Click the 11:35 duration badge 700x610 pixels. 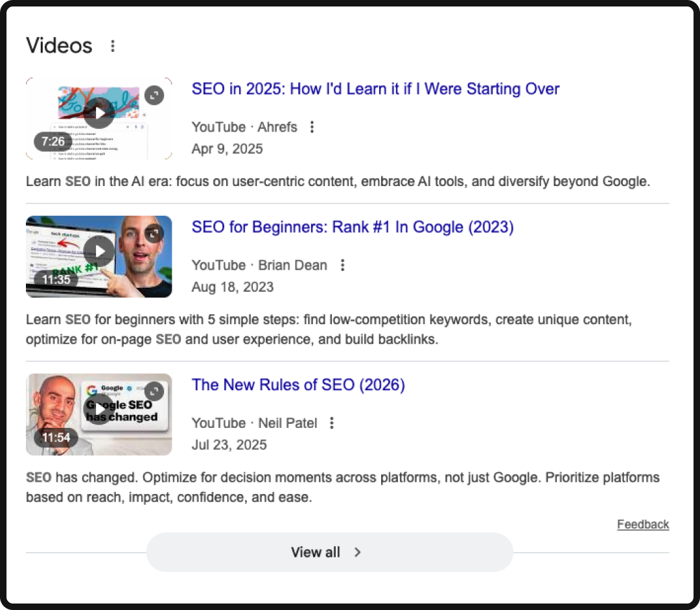click(x=55, y=279)
